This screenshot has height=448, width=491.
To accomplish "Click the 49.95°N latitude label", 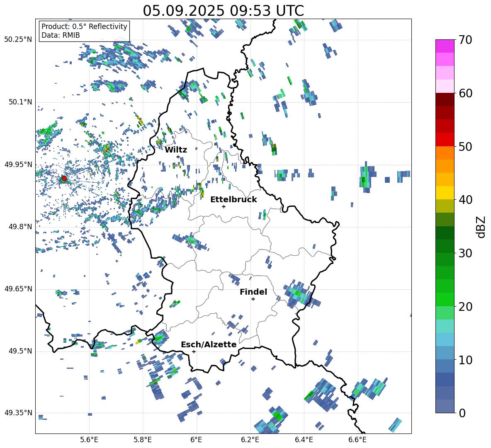I will pyautogui.click(x=18, y=164).
